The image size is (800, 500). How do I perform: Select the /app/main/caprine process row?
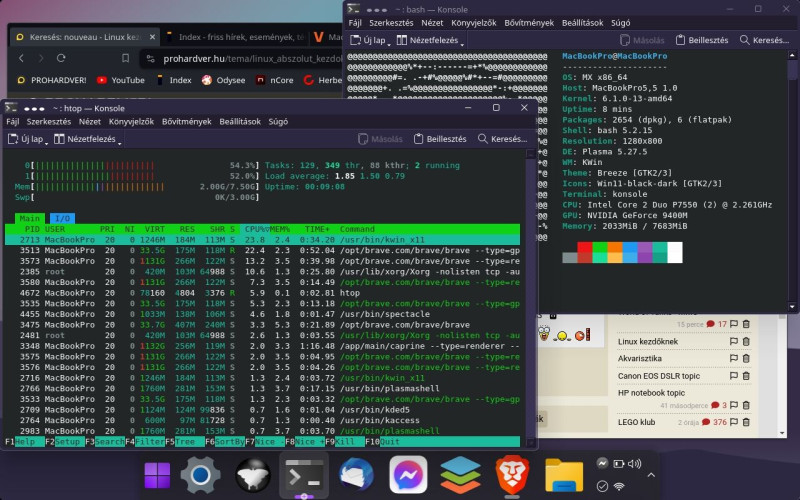tap(262, 346)
